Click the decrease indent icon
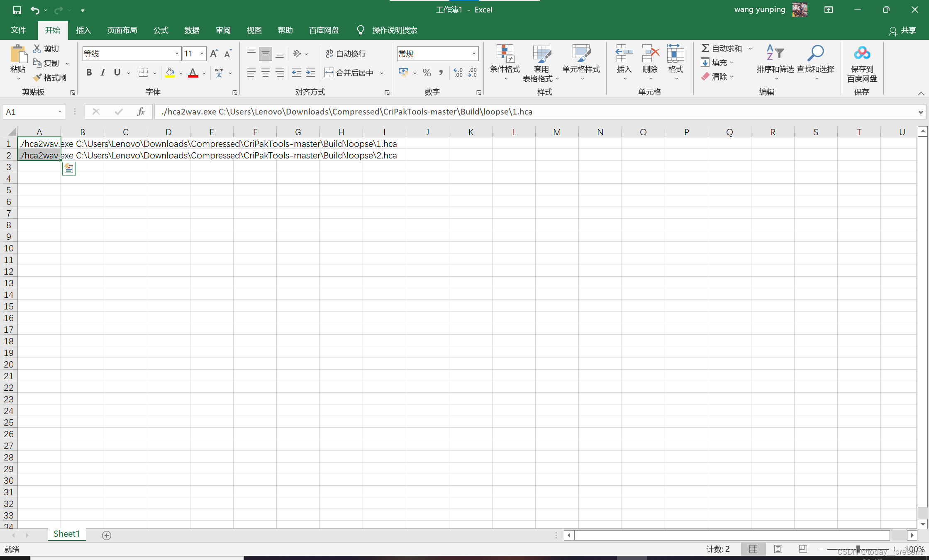 point(296,73)
